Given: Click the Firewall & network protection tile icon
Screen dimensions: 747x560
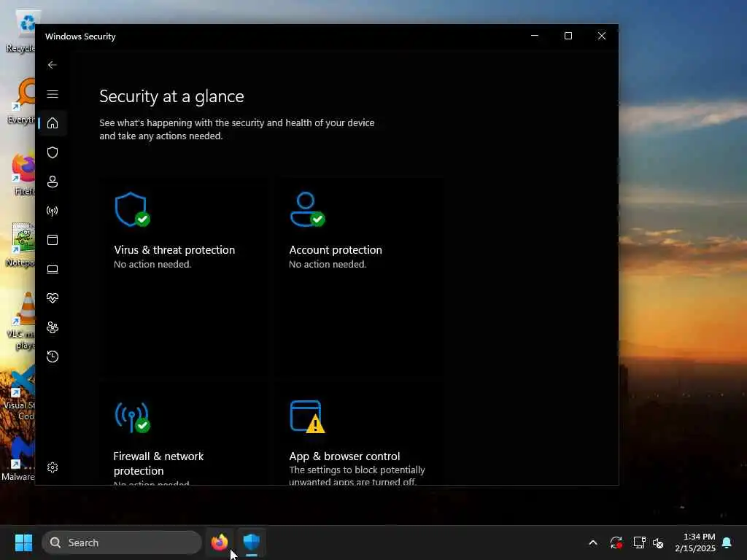Looking at the screenshot, I should click(132, 418).
